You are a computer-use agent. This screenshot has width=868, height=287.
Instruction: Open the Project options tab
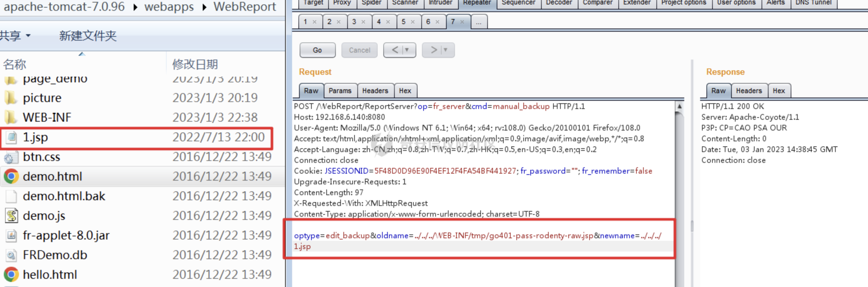click(x=683, y=3)
